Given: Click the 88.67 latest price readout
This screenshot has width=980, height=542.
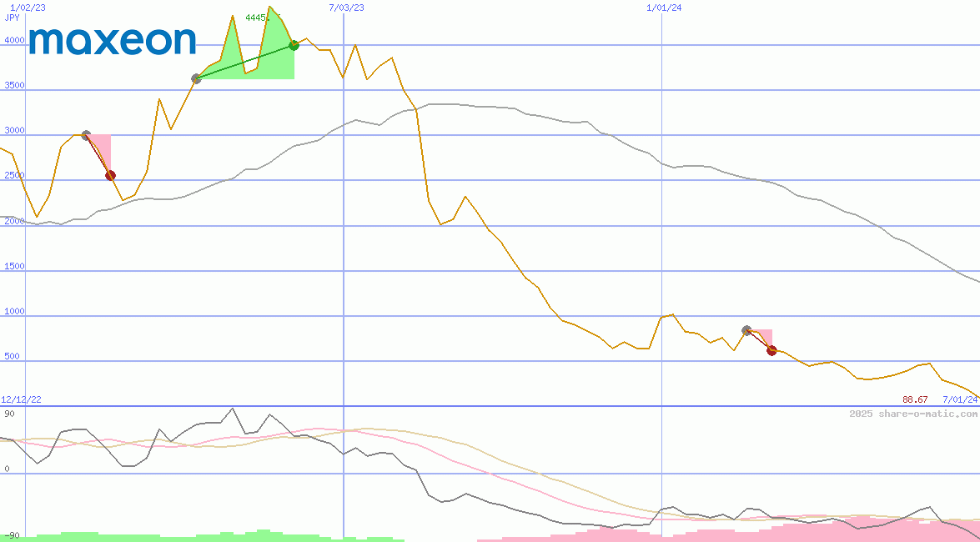Looking at the screenshot, I should (x=914, y=399).
